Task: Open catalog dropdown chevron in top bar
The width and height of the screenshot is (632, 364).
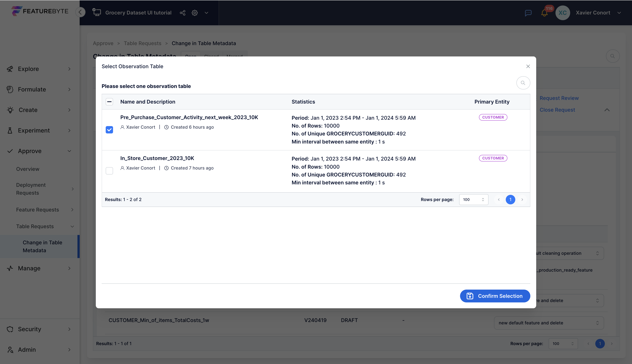Action: (x=206, y=13)
